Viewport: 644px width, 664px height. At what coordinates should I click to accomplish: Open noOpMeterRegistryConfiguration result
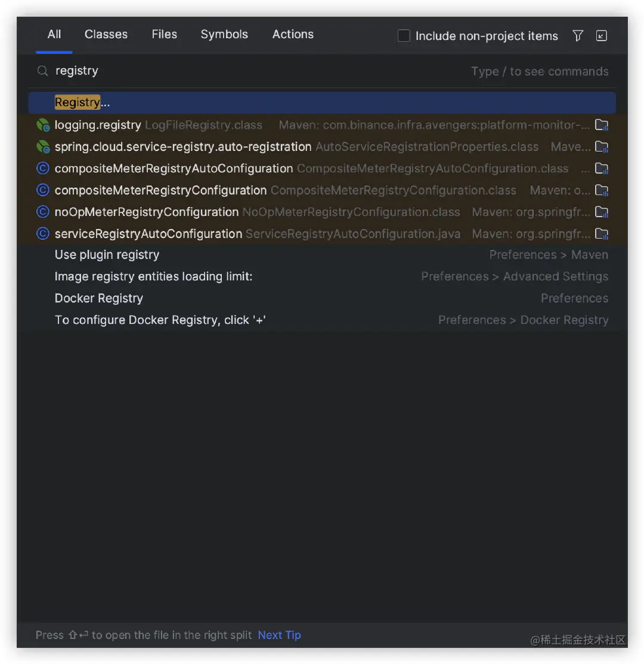321,212
